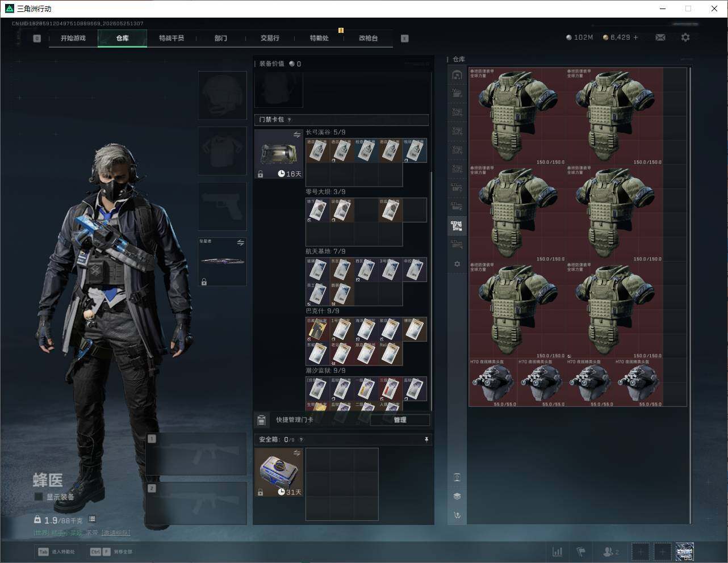The width and height of the screenshot is (728, 563).
Task: Click the swap arrows on the safe box
Action: 297,453
